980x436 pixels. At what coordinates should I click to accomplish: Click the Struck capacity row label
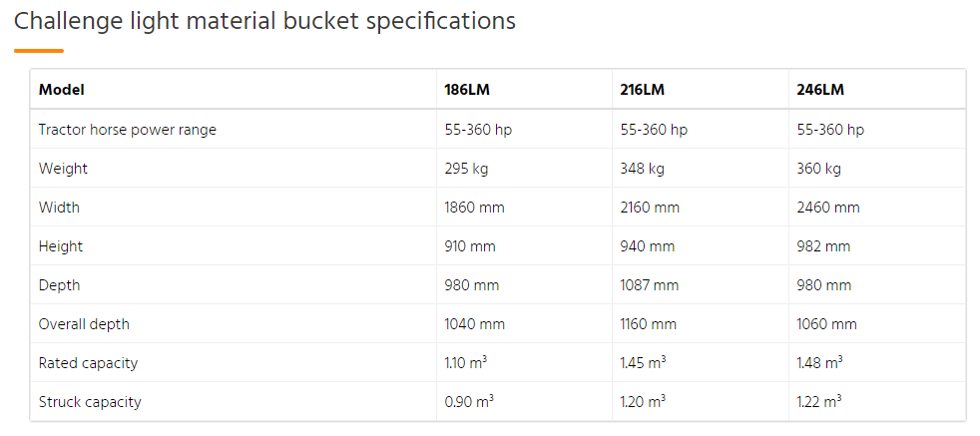pyautogui.click(x=90, y=402)
